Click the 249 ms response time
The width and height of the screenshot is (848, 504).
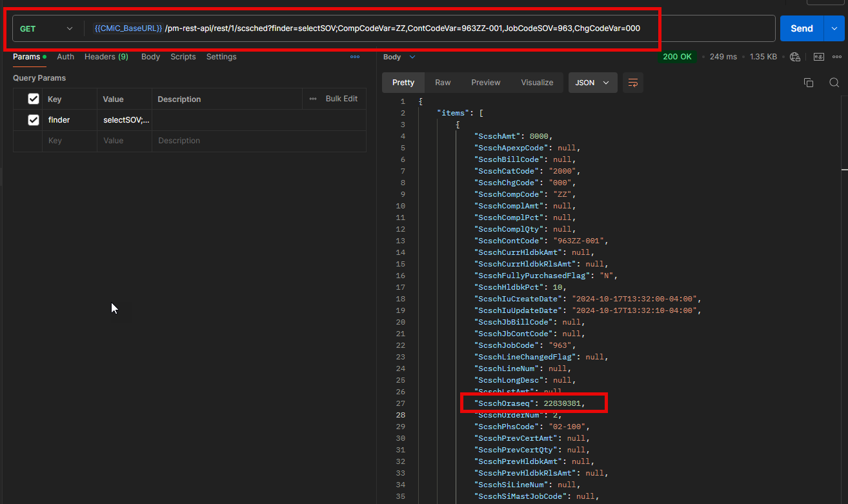(723, 57)
